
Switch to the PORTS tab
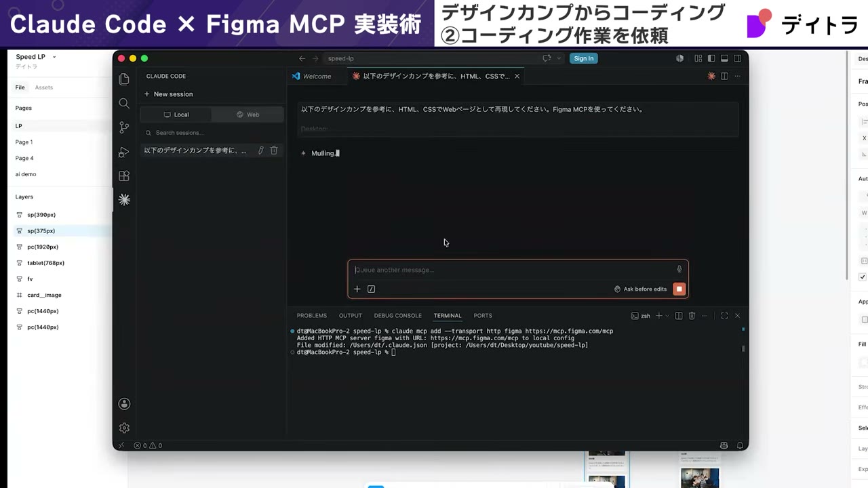point(483,316)
